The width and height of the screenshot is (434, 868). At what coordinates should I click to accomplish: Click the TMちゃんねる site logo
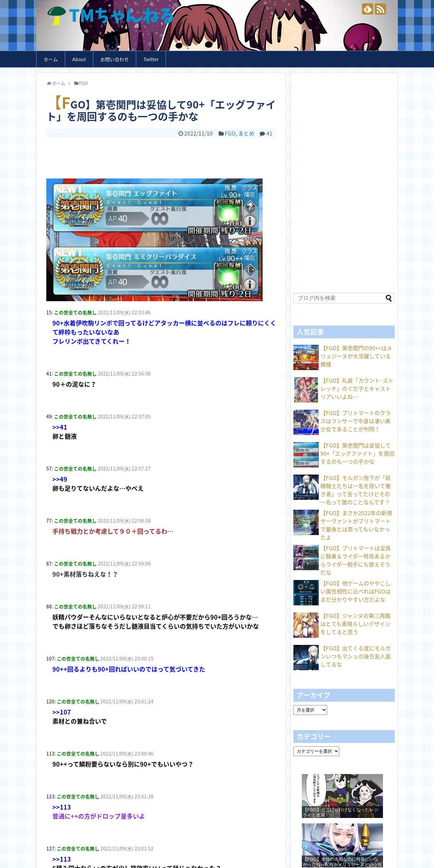(110, 16)
